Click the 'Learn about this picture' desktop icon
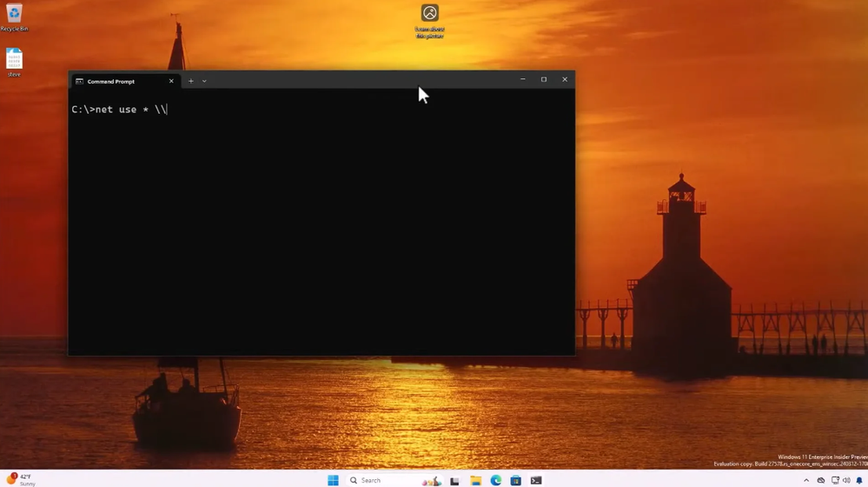This screenshot has height=487, width=868. (x=429, y=15)
